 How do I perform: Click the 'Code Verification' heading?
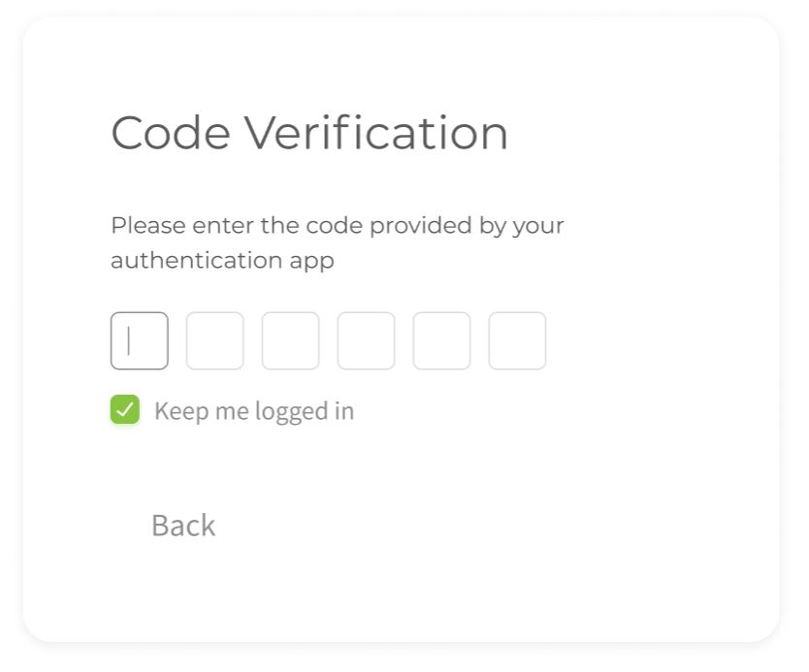[309, 133]
